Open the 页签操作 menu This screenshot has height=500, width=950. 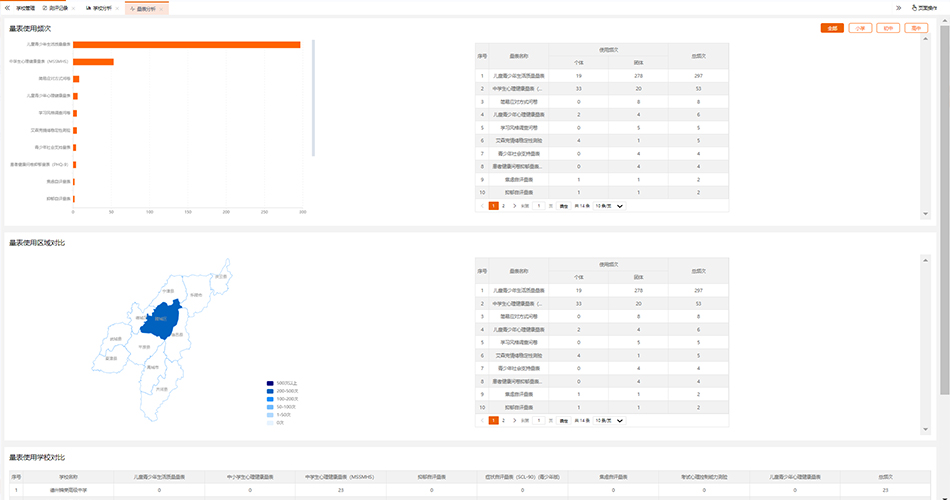click(x=929, y=7)
